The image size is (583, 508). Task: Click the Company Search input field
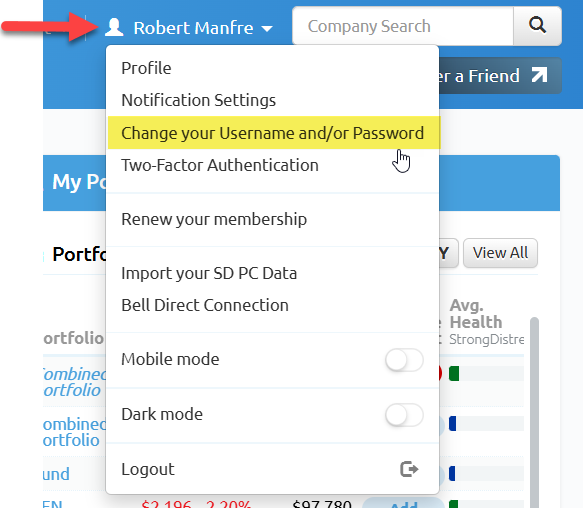point(403,26)
